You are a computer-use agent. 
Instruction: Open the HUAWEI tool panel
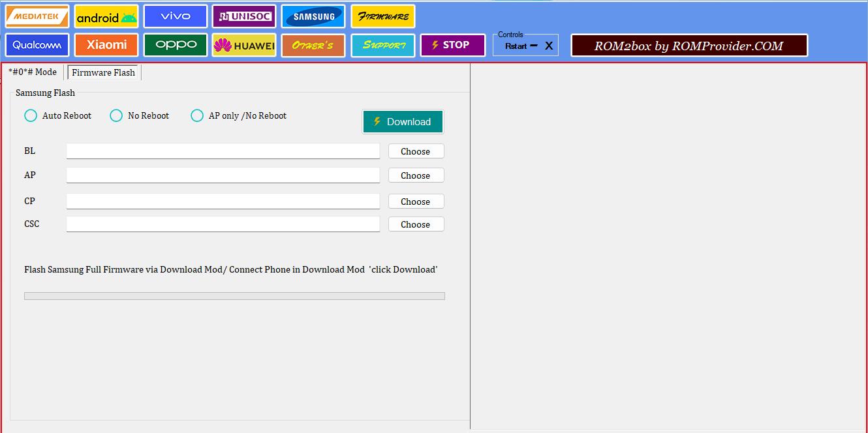point(243,45)
